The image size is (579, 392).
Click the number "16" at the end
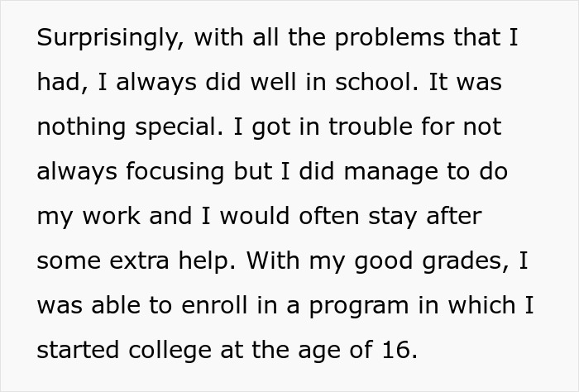point(395,350)
